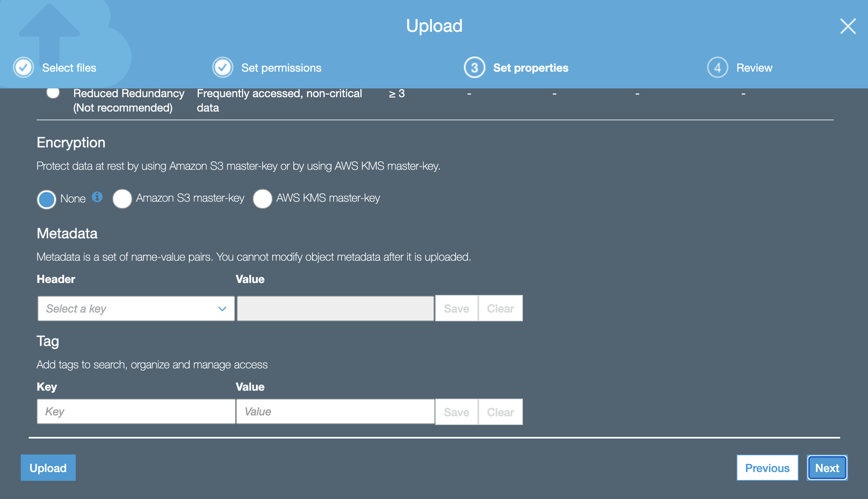Screen dimensions: 868x499
Task: Save the tag key-value pair
Action: click(456, 412)
